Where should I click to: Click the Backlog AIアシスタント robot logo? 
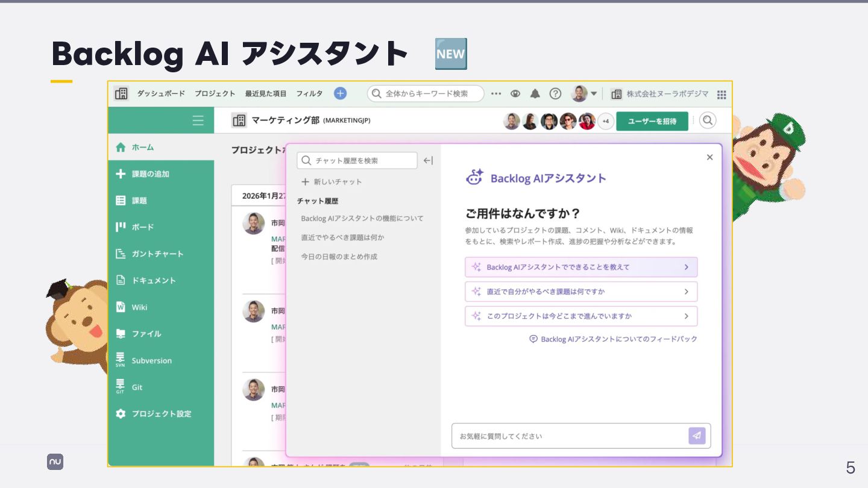pyautogui.click(x=475, y=177)
